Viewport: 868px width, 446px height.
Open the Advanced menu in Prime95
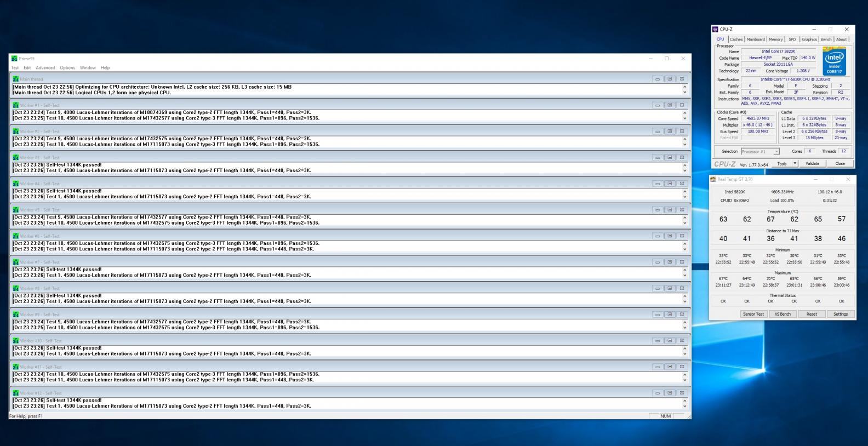(45, 68)
